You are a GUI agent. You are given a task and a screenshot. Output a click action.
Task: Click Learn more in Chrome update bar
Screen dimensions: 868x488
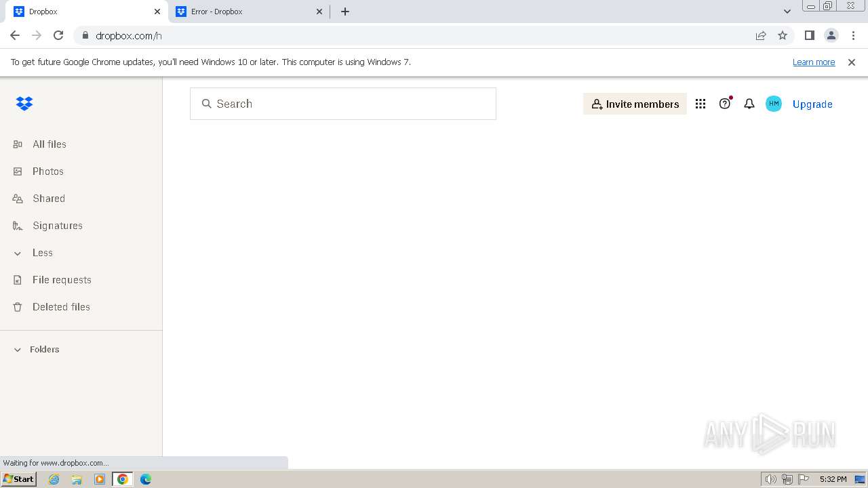tap(814, 62)
